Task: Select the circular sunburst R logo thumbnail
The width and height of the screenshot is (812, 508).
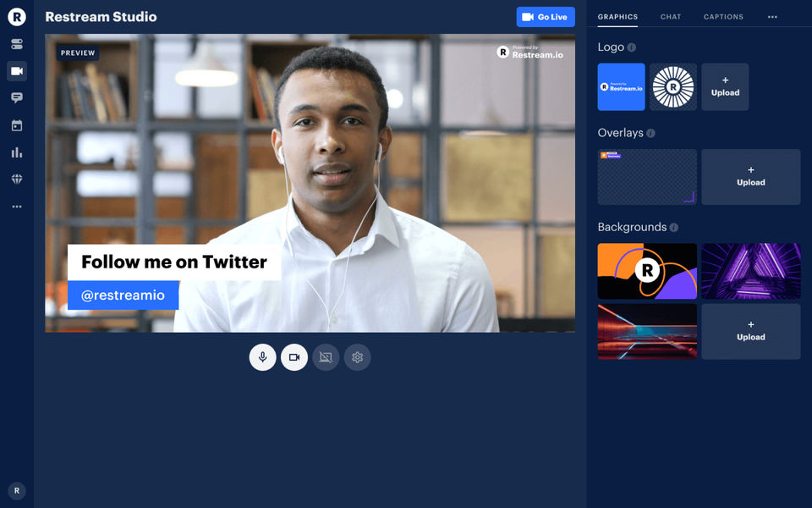Action: click(x=672, y=87)
